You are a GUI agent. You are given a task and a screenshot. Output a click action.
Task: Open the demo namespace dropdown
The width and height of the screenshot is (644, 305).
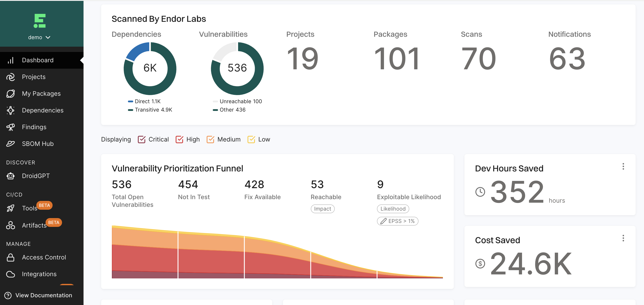pyautogui.click(x=39, y=37)
